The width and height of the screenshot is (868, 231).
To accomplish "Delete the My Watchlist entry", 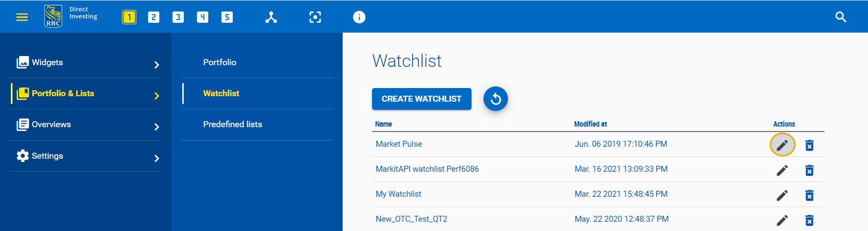I will [x=809, y=195].
